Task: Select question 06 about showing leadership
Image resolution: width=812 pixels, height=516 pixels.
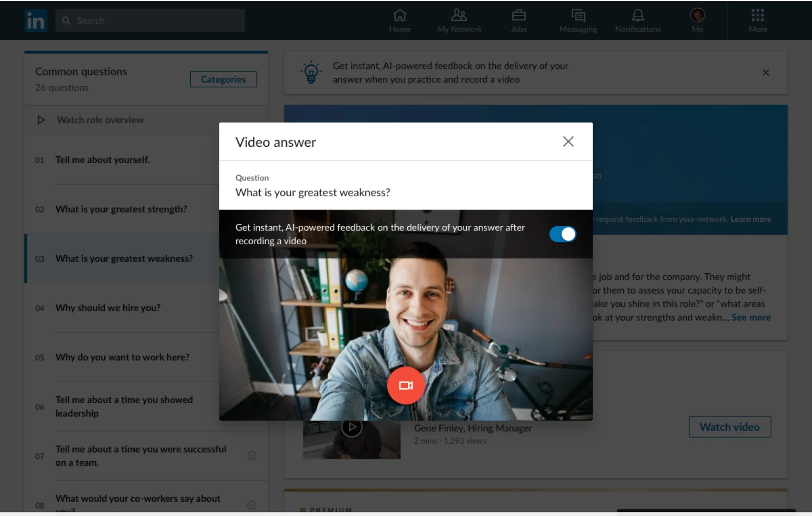Action: [x=122, y=406]
